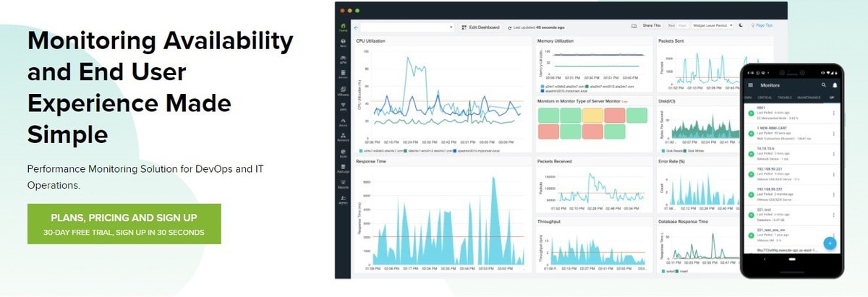
Task: Open Page Tips link
Action: pyautogui.click(x=761, y=26)
